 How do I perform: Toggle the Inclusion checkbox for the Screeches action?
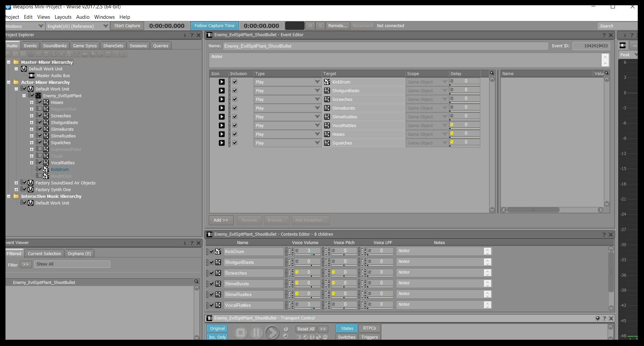tap(235, 99)
